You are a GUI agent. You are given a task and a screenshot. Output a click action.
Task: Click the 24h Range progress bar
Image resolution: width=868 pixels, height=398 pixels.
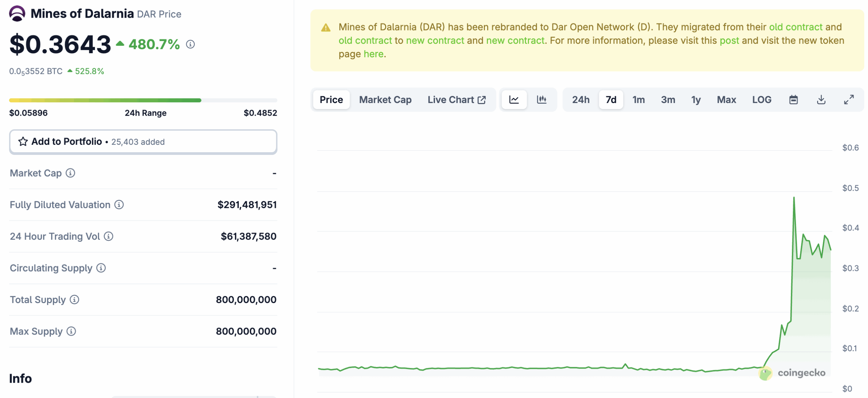143,100
